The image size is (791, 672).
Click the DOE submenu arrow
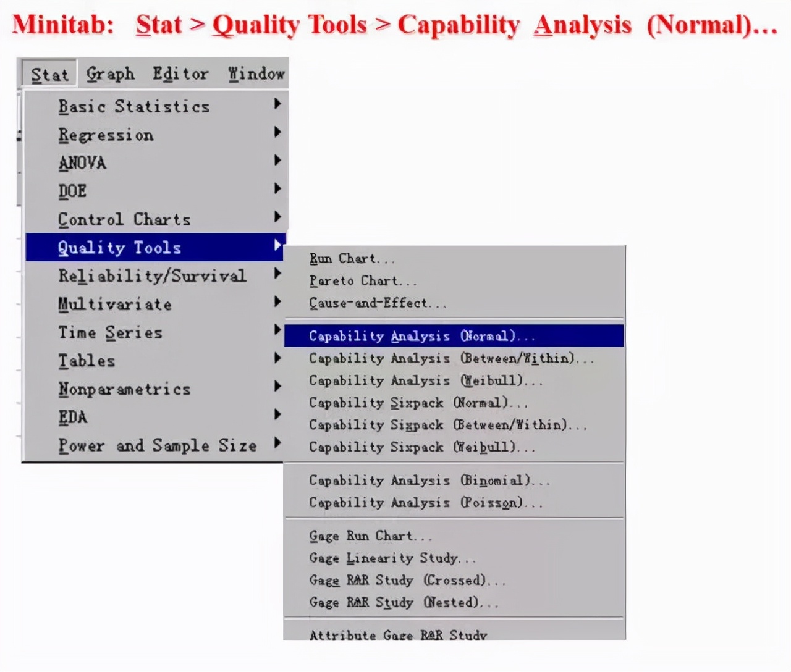(x=277, y=188)
